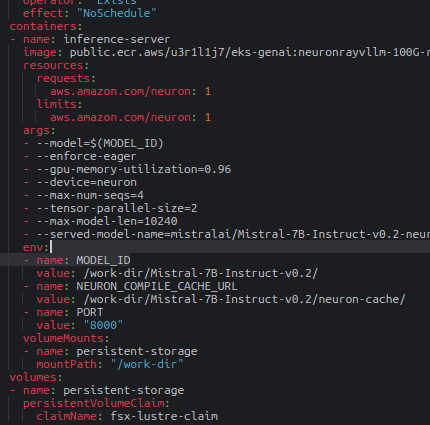This screenshot has height=425, width=430.
Task: Click the --max-num-seqs=4 argument
Action: 90,195
